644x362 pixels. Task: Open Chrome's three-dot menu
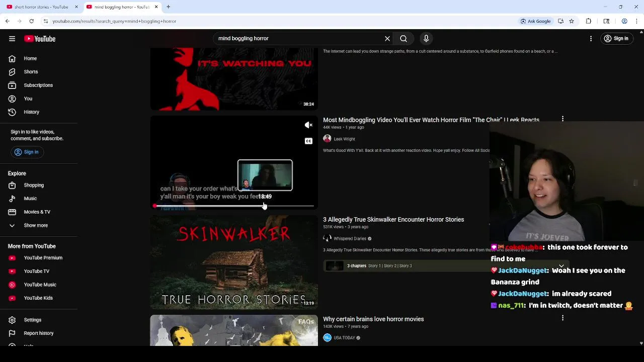click(x=636, y=21)
